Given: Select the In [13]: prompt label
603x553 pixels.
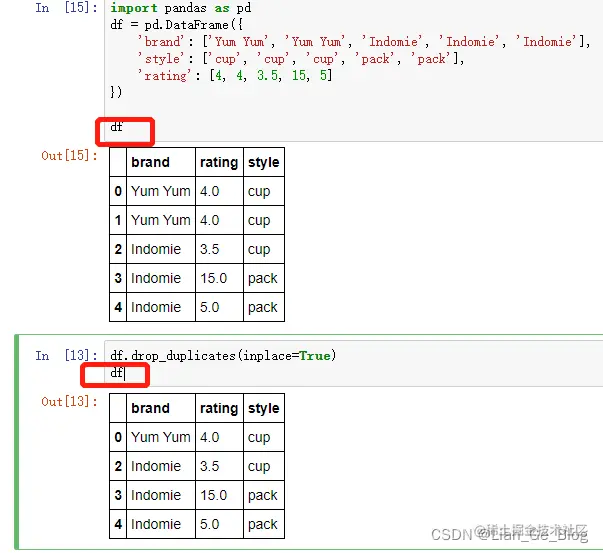Looking at the screenshot, I should [67, 356].
